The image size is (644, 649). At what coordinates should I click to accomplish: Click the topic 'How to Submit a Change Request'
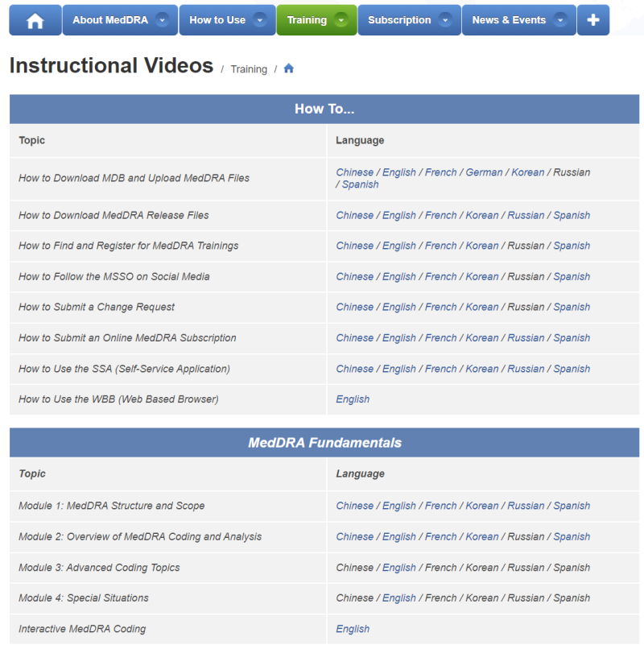point(97,307)
